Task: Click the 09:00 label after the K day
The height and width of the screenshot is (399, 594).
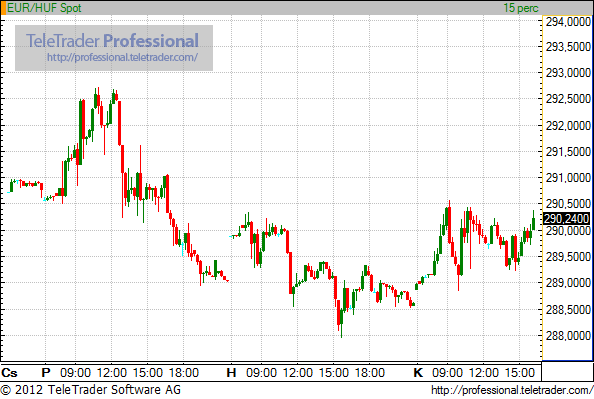Action: coord(447,373)
